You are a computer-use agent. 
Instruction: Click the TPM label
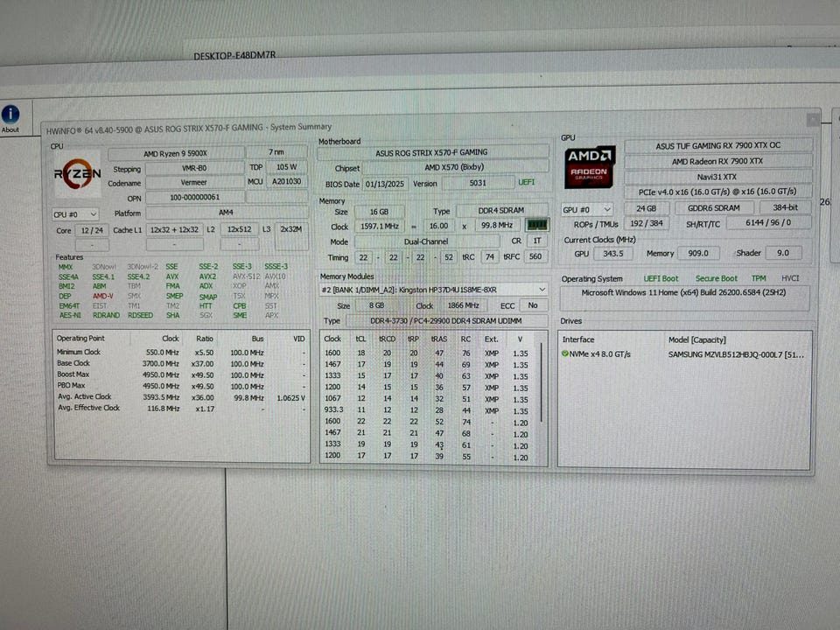pyautogui.click(x=759, y=278)
